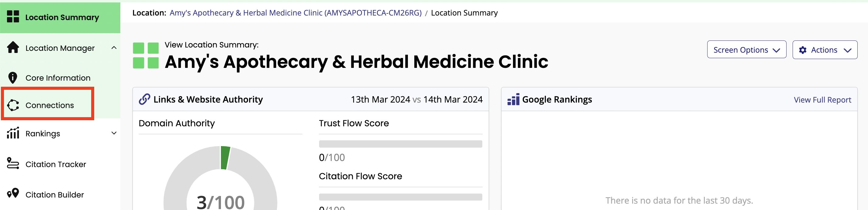Click the Links & Website Authority chain icon

(145, 99)
